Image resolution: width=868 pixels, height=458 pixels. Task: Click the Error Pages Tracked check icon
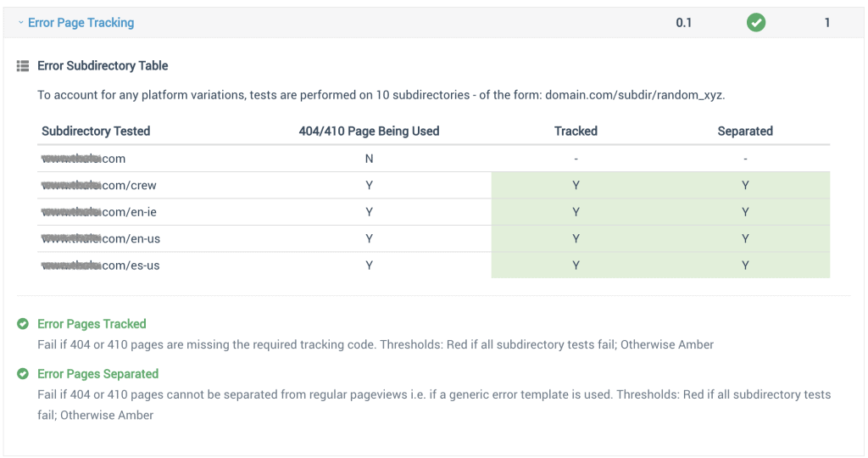[x=23, y=323]
